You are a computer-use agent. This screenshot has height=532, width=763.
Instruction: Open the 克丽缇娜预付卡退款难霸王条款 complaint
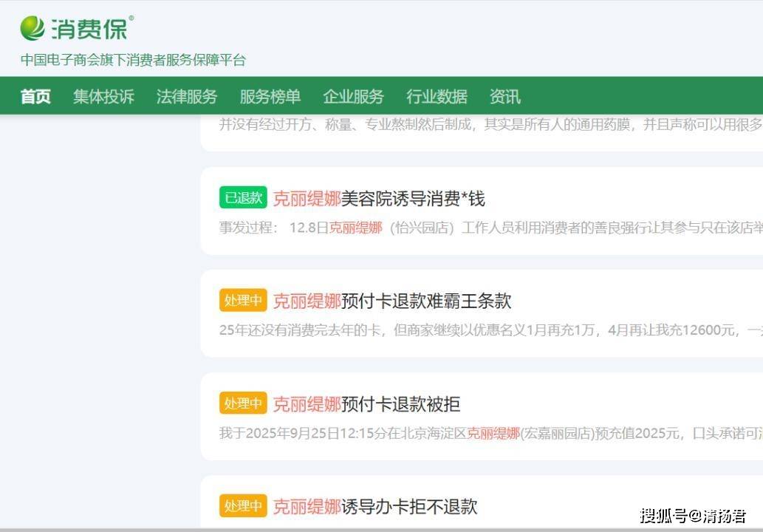[x=392, y=301]
